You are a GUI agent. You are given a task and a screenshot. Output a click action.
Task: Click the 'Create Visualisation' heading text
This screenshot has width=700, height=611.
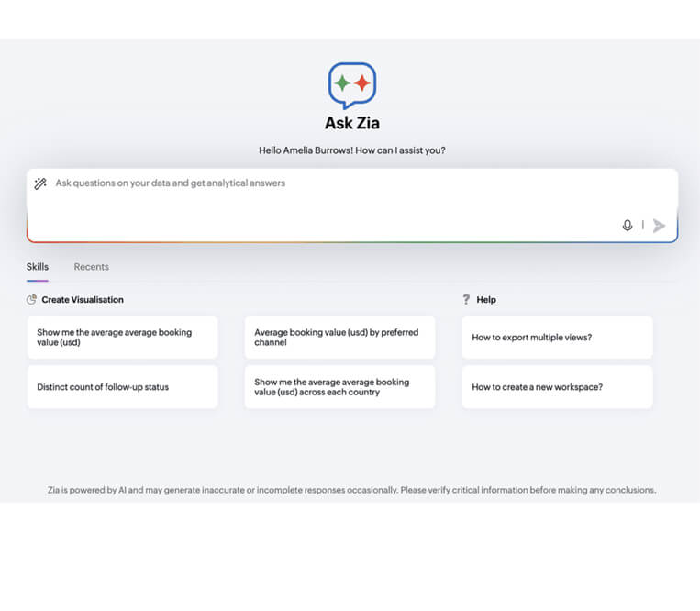tap(83, 300)
